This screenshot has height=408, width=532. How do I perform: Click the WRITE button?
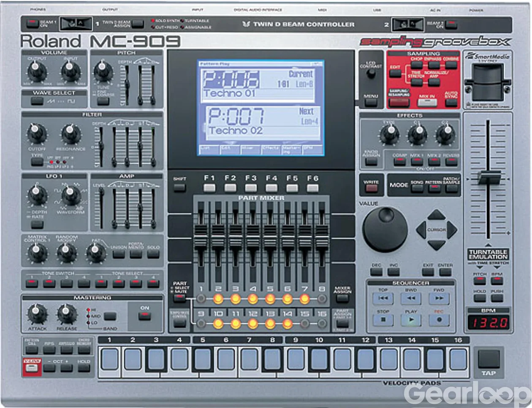click(x=371, y=188)
